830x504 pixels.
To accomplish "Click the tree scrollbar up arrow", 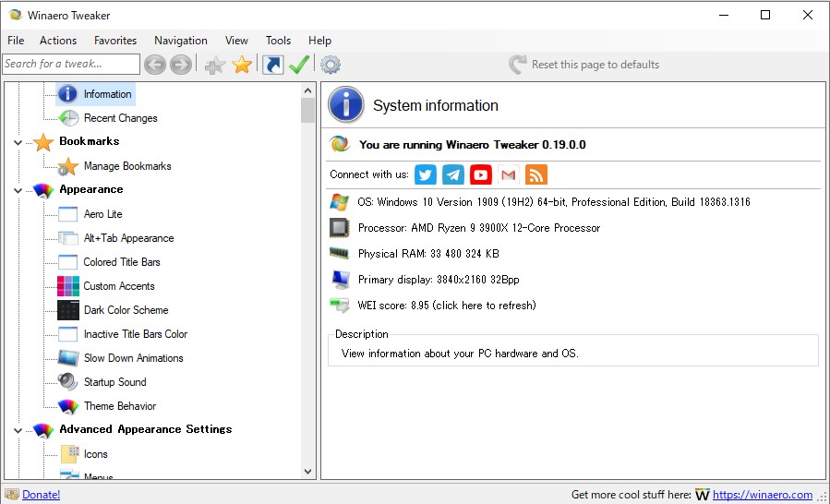I will (x=308, y=90).
